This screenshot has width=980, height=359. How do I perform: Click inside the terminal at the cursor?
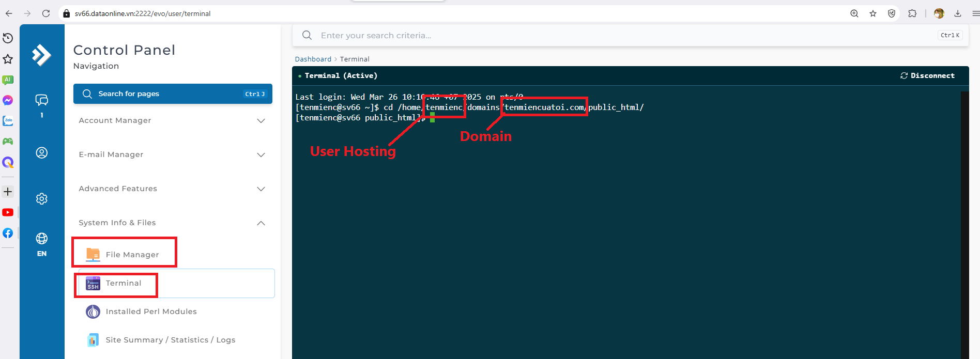coord(433,118)
